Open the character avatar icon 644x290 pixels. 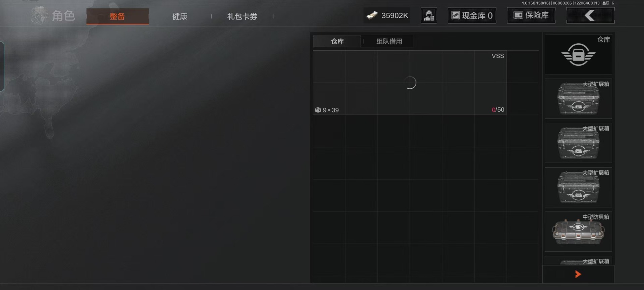429,15
